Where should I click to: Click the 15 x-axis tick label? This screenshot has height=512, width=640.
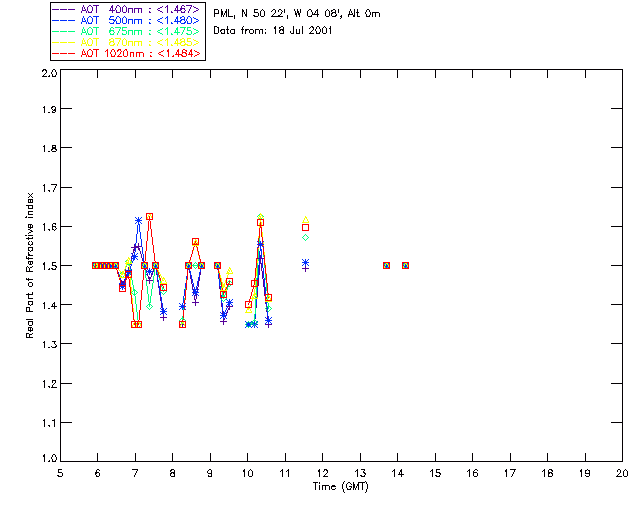click(435, 473)
